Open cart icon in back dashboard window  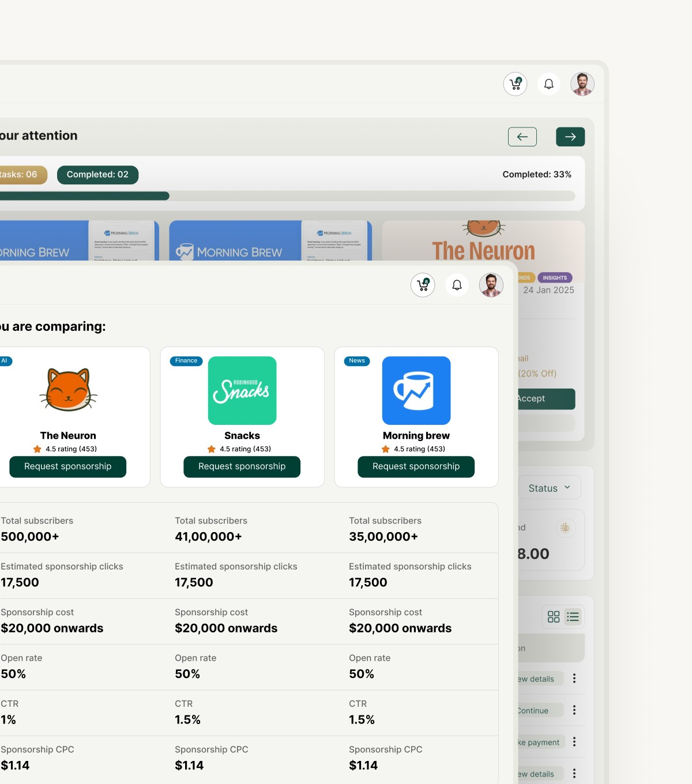click(515, 84)
